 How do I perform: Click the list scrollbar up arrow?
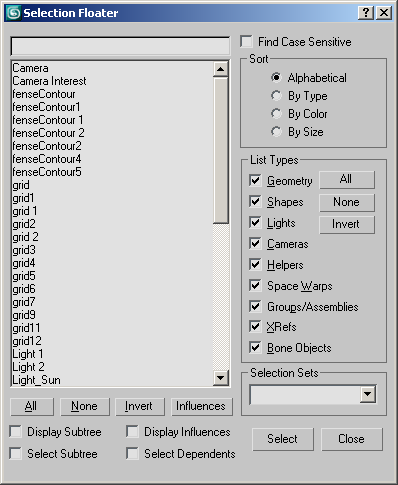pyautogui.click(x=220, y=69)
